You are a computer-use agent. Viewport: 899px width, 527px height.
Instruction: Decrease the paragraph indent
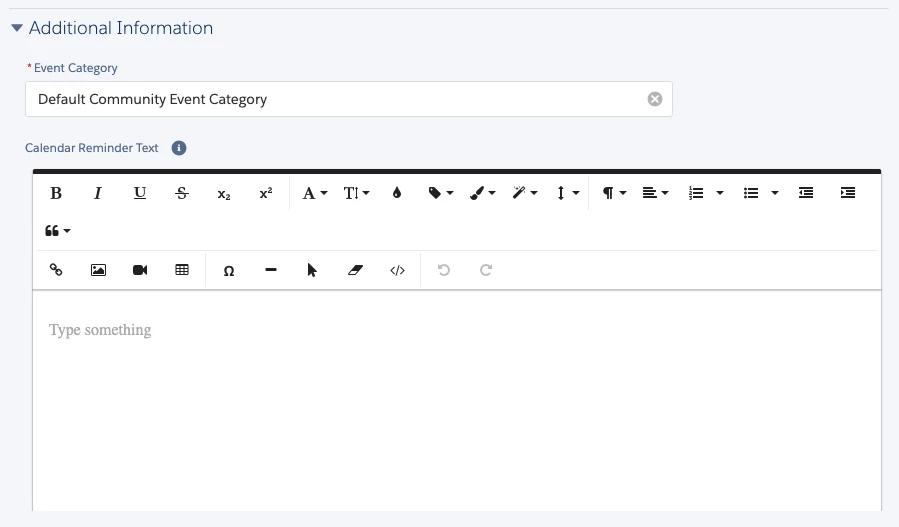tap(806, 193)
